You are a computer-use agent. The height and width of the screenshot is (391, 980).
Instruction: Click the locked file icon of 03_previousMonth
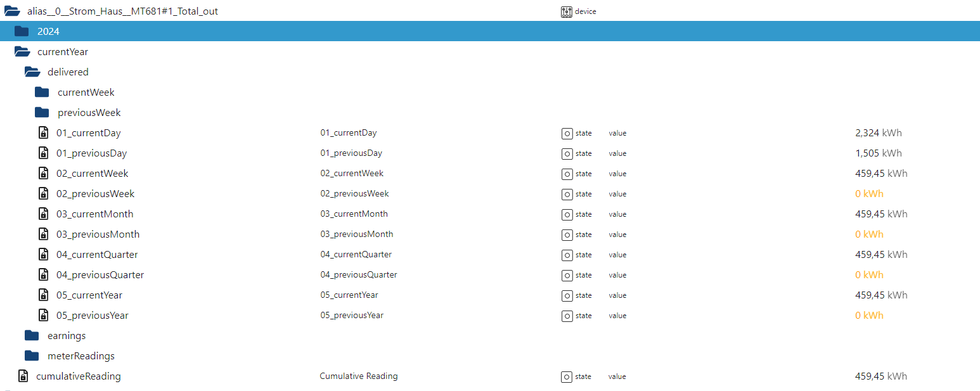[x=43, y=234]
